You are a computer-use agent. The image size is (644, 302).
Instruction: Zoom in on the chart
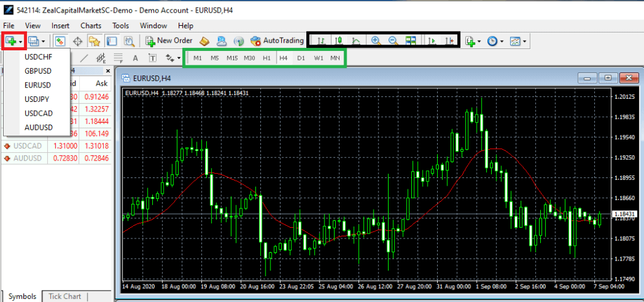375,41
